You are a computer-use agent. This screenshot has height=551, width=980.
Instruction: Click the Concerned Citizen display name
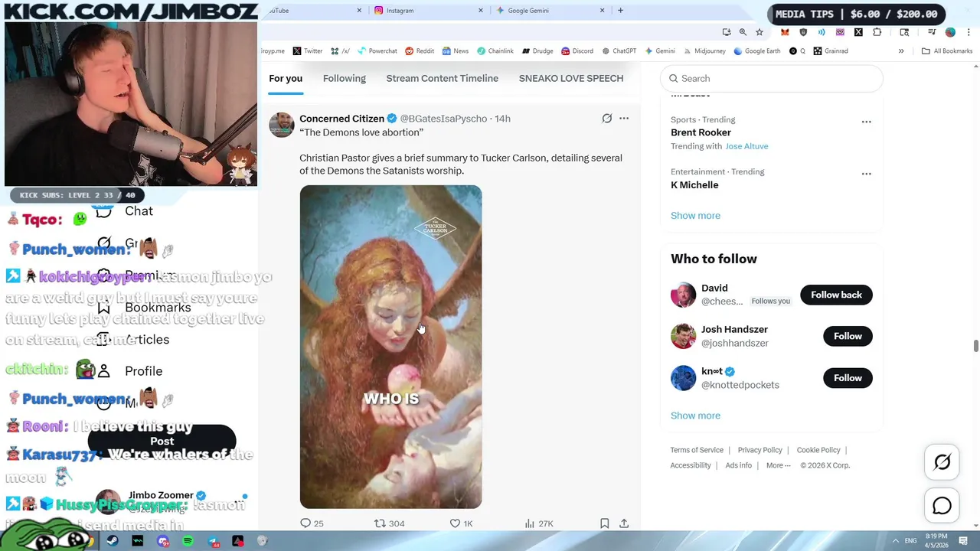[x=341, y=119]
